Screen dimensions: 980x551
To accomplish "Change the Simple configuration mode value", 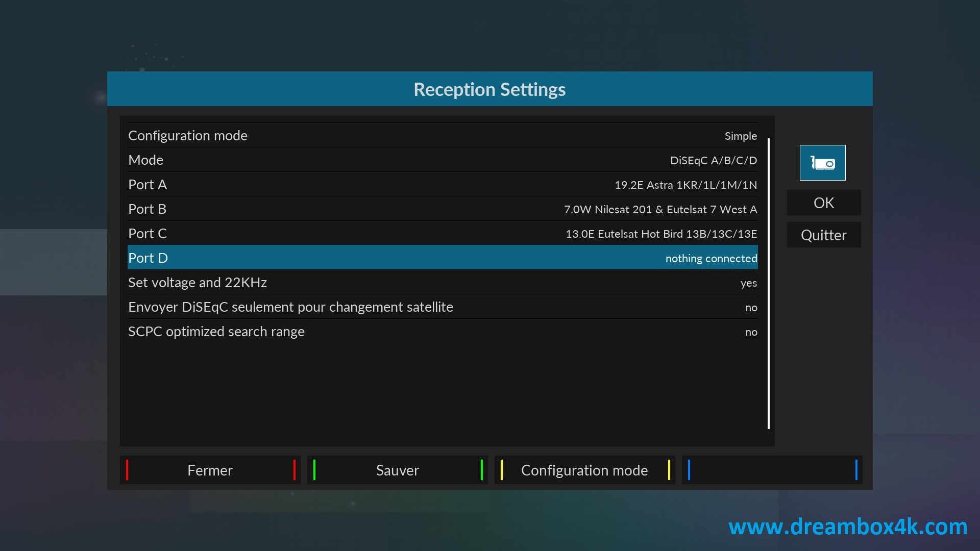I will pyautogui.click(x=741, y=136).
